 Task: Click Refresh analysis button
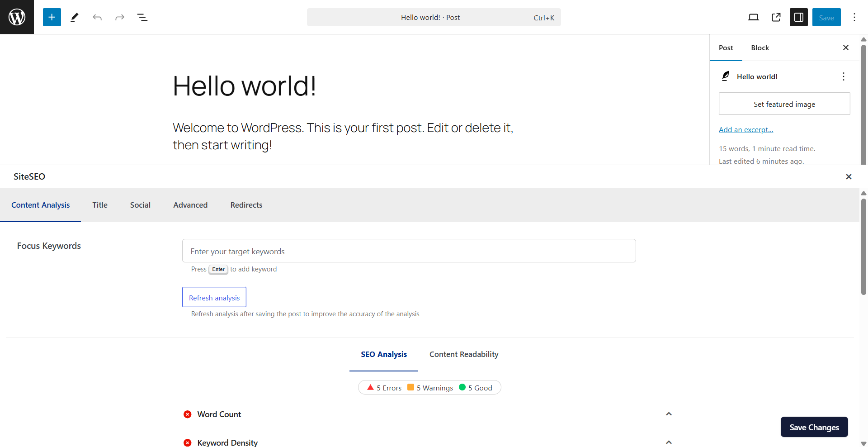click(x=214, y=297)
